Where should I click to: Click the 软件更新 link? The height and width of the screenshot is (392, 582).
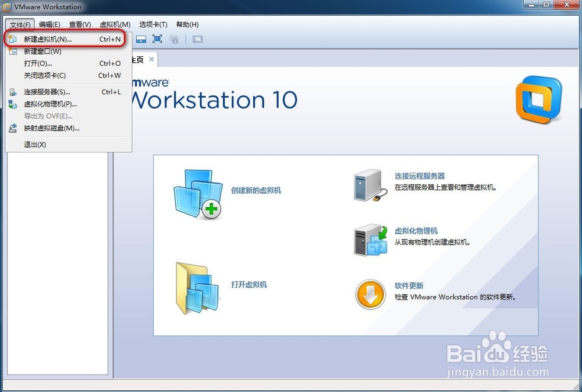pos(409,286)
